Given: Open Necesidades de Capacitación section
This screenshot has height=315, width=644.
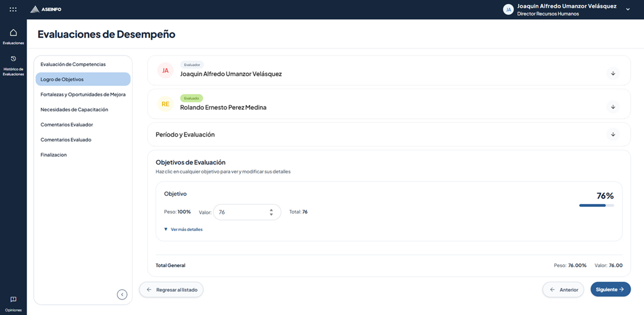Looking at the screenshot, I should 83,110.
